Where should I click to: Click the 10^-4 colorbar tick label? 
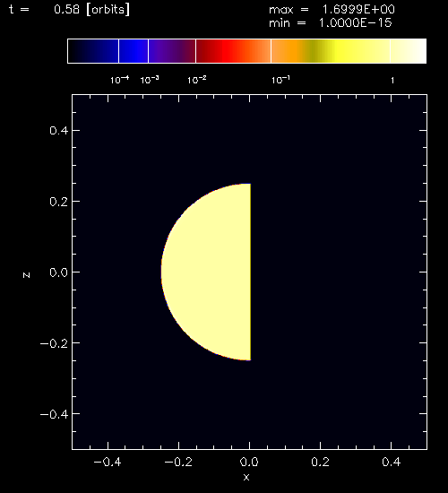click(x=120, y=80)
